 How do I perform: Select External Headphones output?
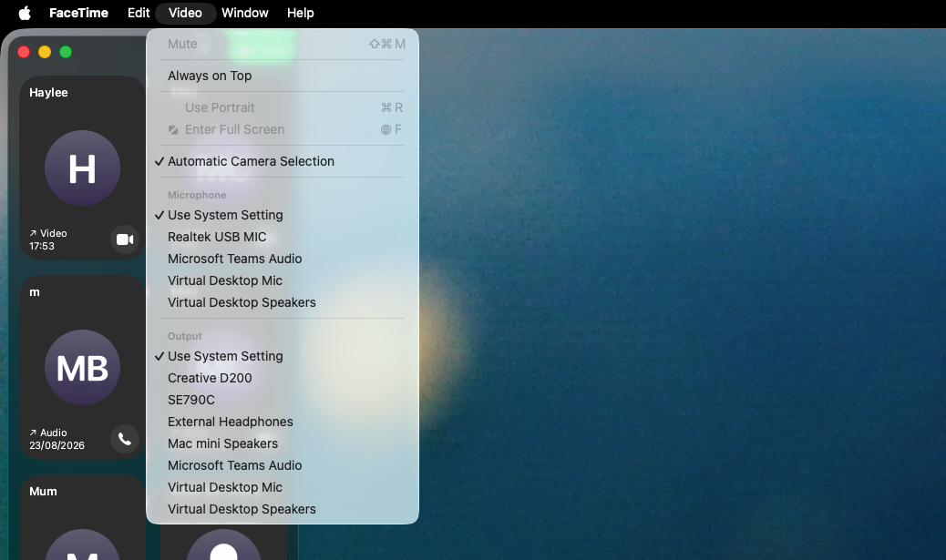pos(283,422)
